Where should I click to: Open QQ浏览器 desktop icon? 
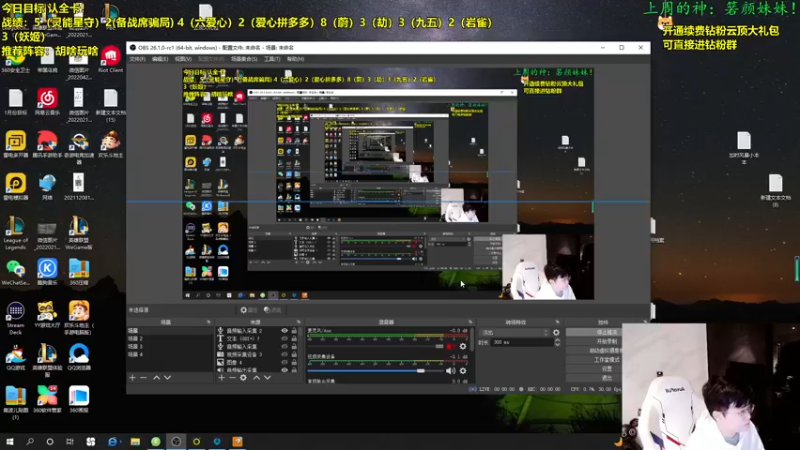coord(79,357)
